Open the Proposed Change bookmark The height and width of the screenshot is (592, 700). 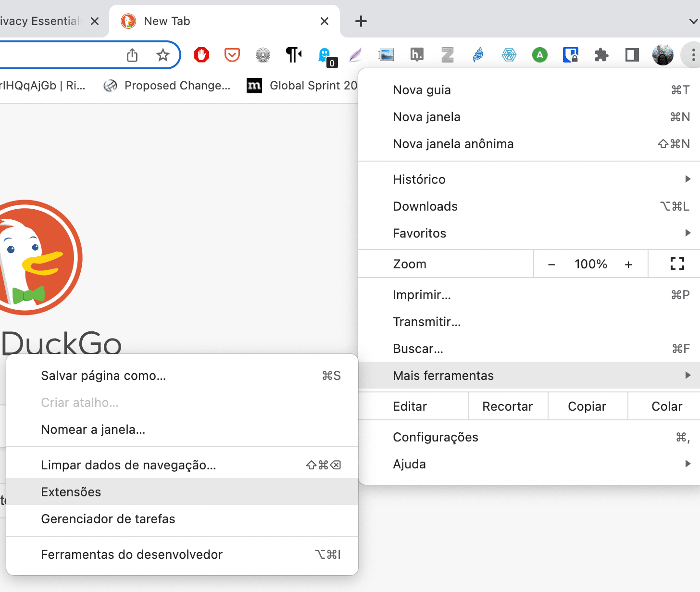click(x=167, y=86)
